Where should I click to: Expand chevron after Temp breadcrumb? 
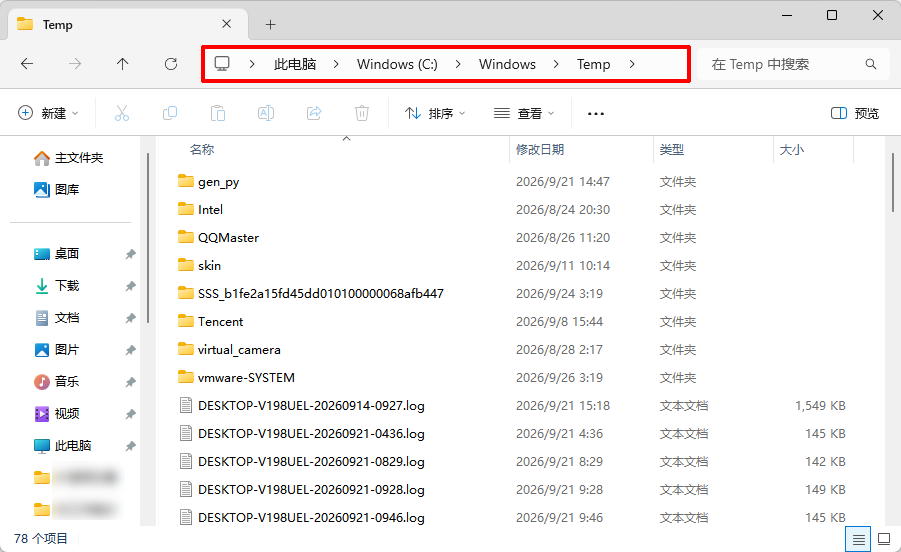(x=632, y=64)
